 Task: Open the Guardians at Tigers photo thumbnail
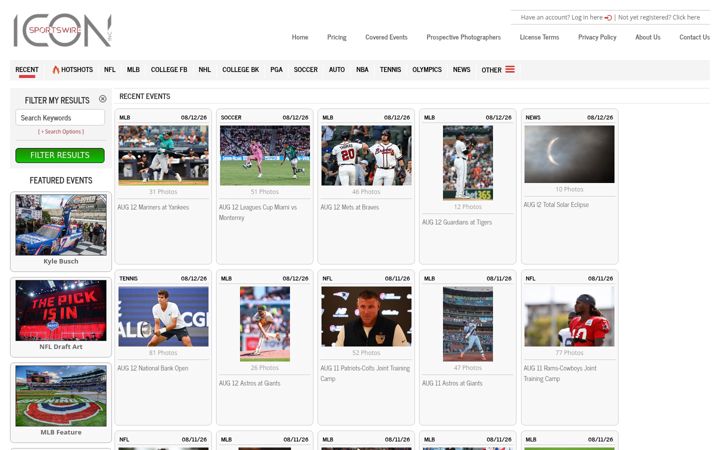coord(468,163)
